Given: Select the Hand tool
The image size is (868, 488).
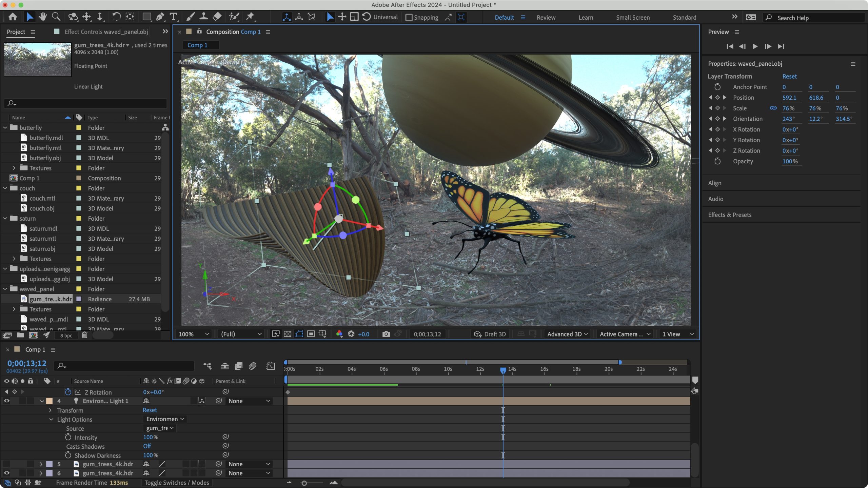Looking at the screenshot, I should click(x=43, y=17).
